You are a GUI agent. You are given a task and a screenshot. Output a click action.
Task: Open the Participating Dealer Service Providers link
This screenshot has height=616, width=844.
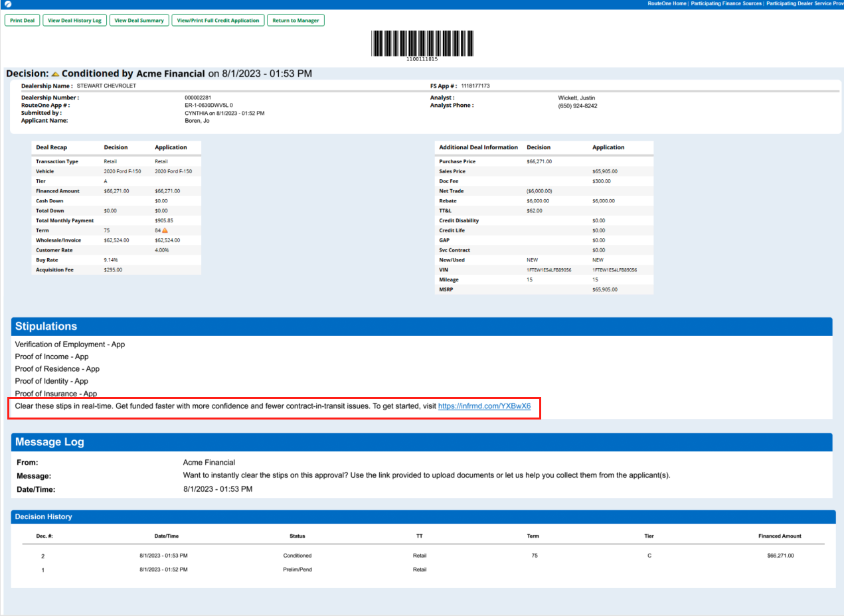tap(805, 4)
